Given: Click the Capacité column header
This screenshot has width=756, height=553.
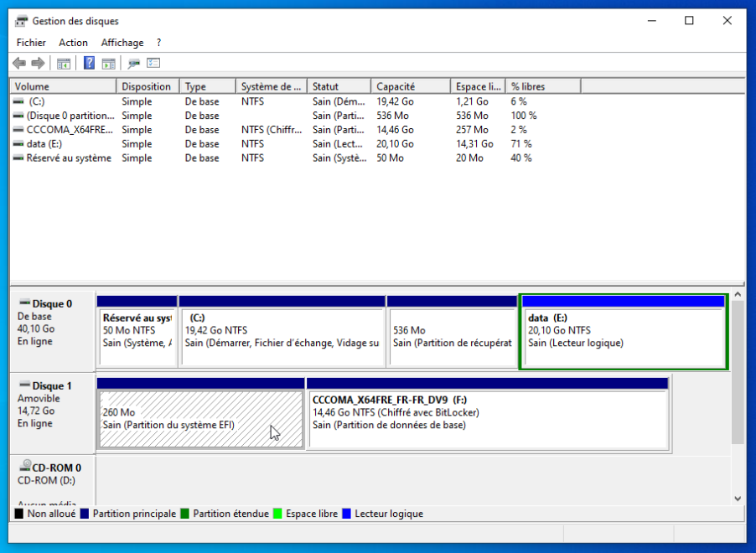Looking at the screenshot, I should click(x=409, y=85).
